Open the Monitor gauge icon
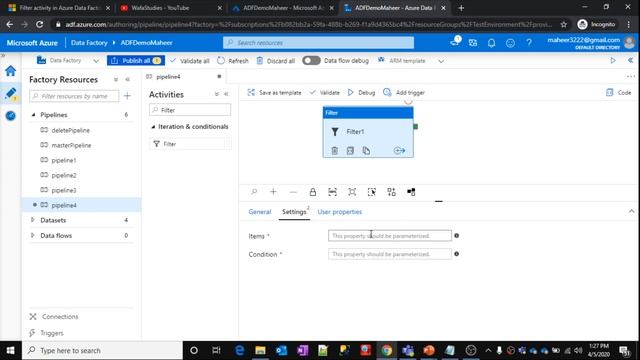Screen dimensions: 640x360 coord(11,116)
